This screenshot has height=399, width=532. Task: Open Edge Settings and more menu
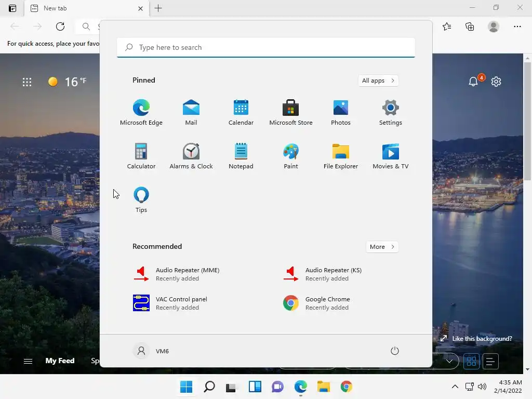517,26
